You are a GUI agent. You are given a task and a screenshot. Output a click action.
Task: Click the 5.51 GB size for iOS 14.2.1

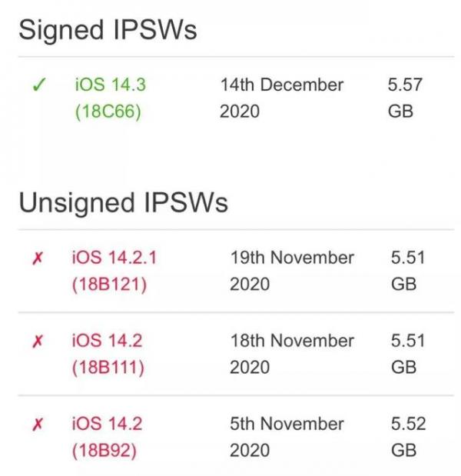(408, 271)
